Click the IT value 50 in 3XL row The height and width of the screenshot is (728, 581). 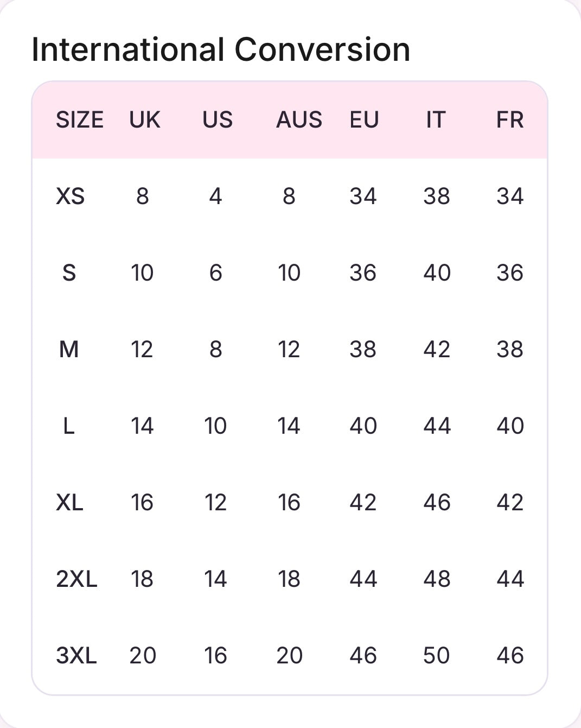[x=437, y=656]
